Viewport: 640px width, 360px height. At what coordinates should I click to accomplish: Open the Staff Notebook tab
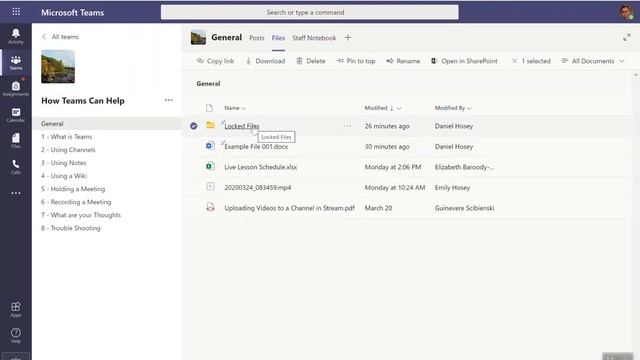point(314,38)
